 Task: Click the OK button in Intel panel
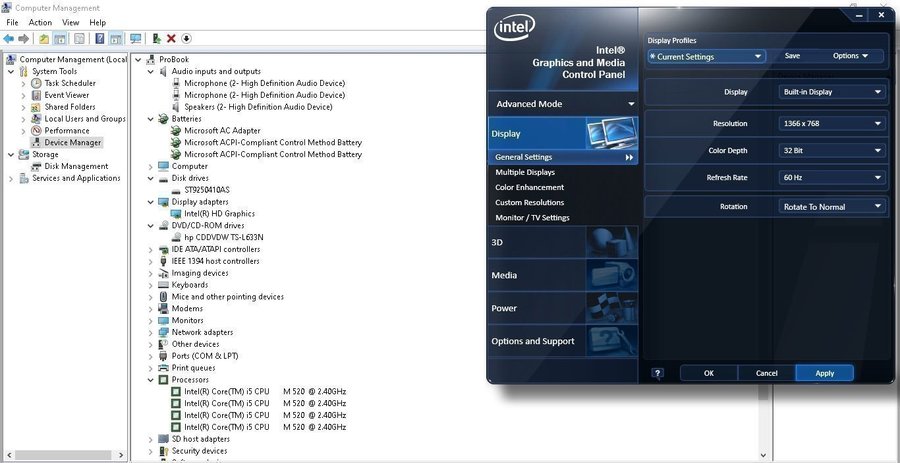[x=709, y=373]
